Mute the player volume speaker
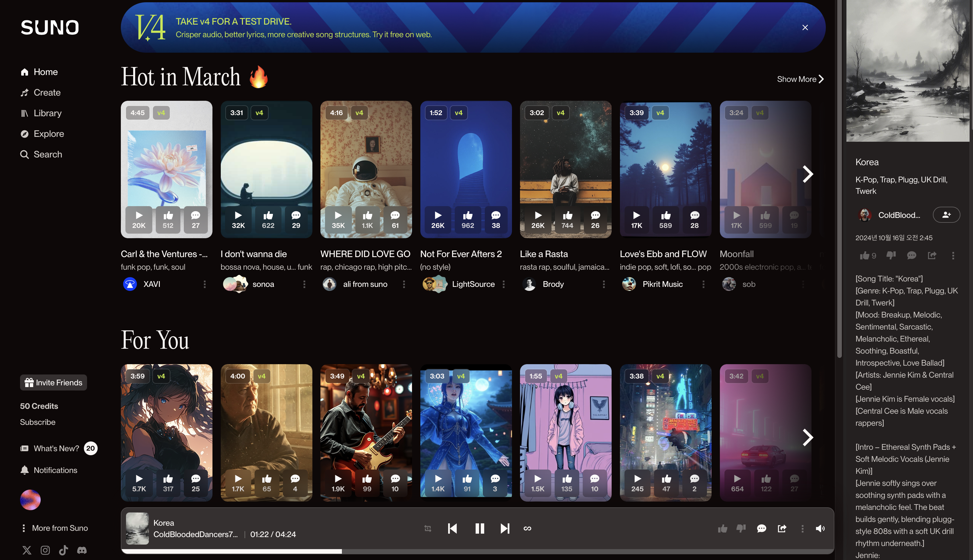 (x=820, y=529)
